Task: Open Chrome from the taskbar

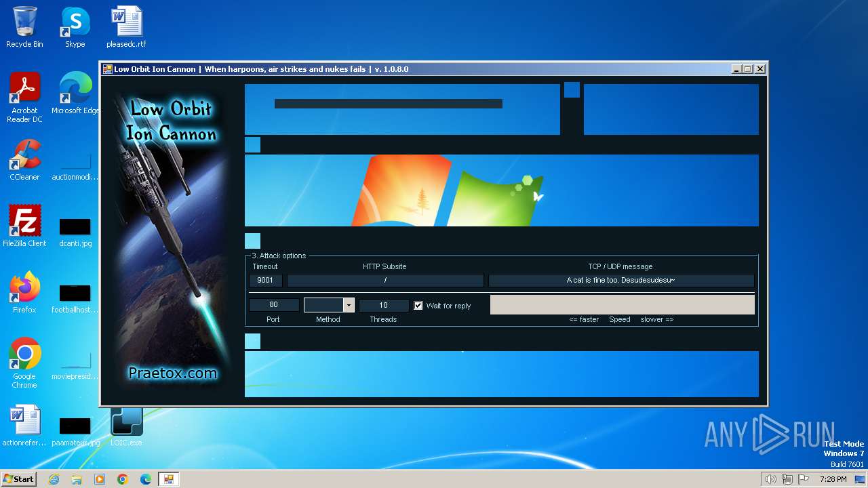Action: pyautogui.click(x=123, y=479)
